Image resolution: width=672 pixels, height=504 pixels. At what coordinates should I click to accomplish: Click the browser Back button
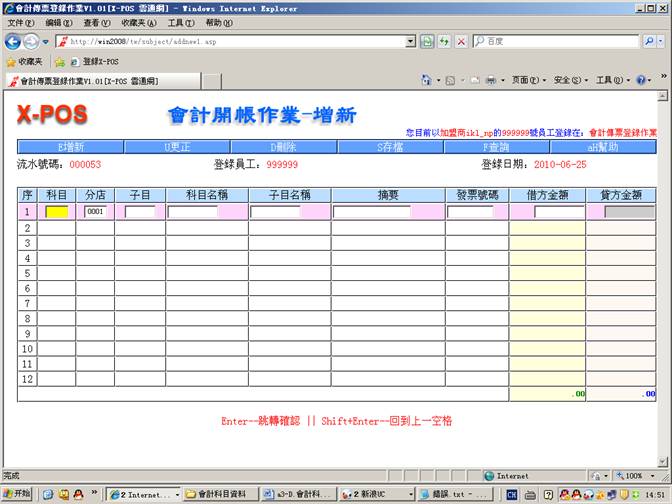pos(13,41)
